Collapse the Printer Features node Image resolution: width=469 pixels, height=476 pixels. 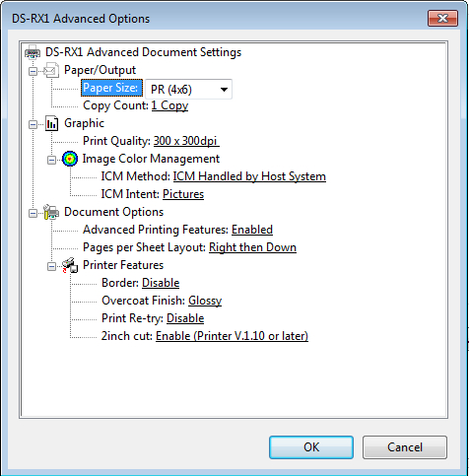51,266
